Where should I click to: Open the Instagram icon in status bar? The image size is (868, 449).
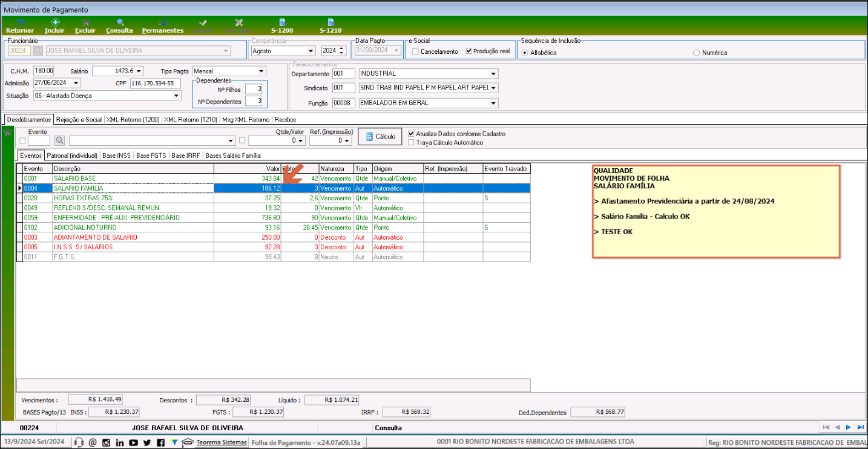(x=106, y=442)
